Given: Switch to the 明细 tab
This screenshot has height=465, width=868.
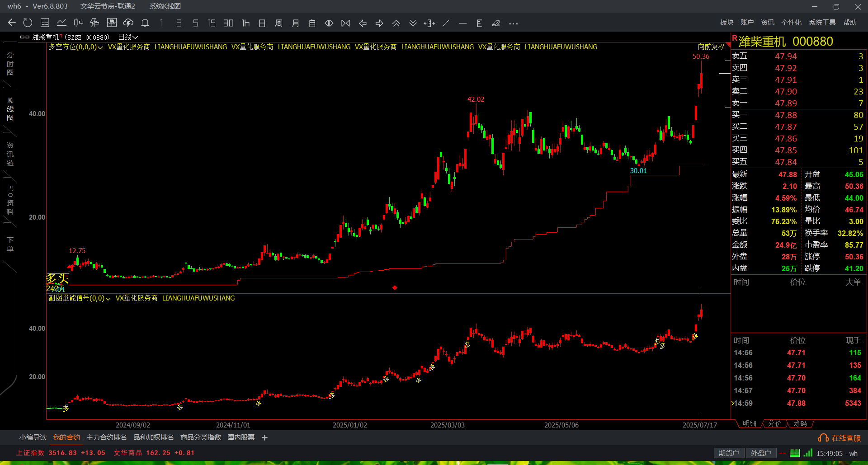Looking at the screenshot, I should click(749, 423).
